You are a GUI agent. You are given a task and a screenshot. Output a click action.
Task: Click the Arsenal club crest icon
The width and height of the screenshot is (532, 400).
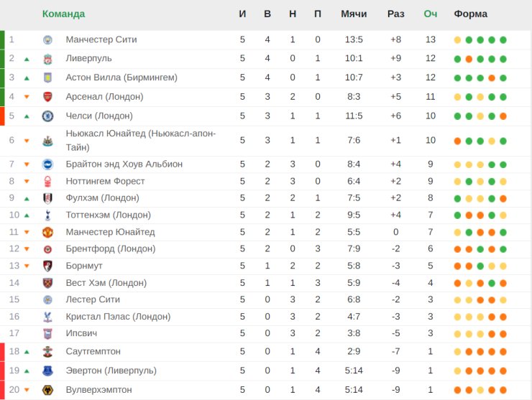pyautogui.click(x=48, y=97)
